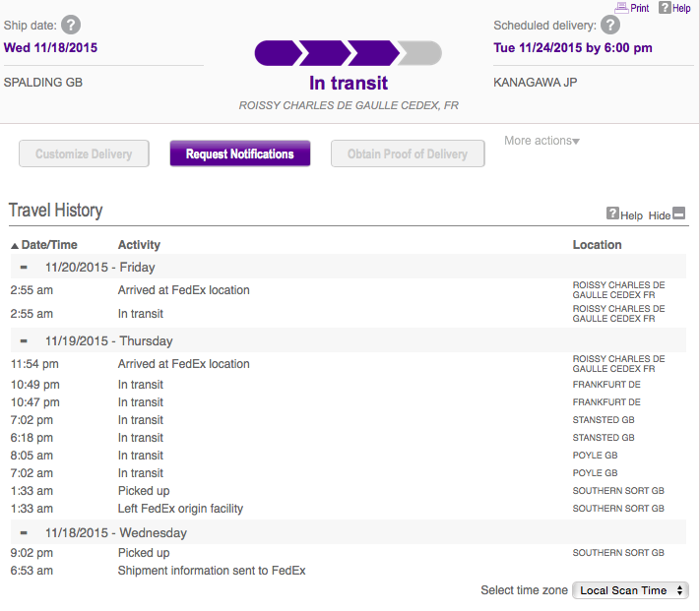Click the shipment progress status bar
Image resolution: width=700 pixels, height=611 pixels.
click(x=349, y=53)
